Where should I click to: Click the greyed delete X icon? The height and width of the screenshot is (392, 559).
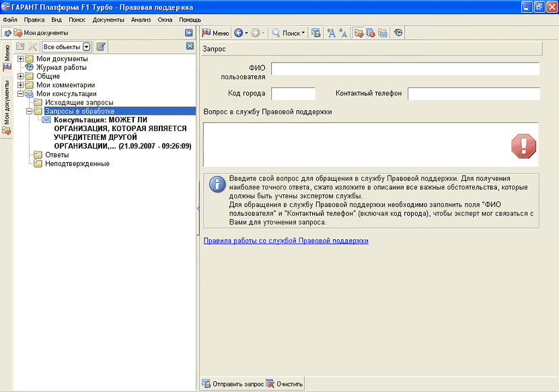(33, 46)
